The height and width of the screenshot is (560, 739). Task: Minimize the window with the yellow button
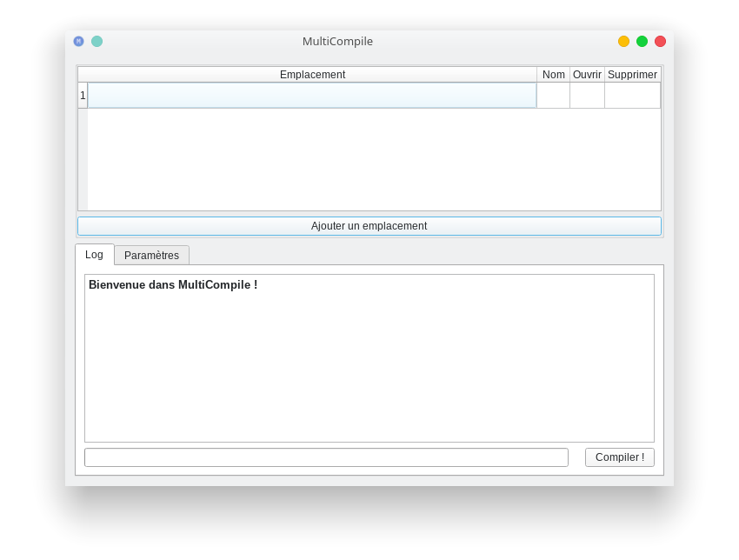coord(623,41)
